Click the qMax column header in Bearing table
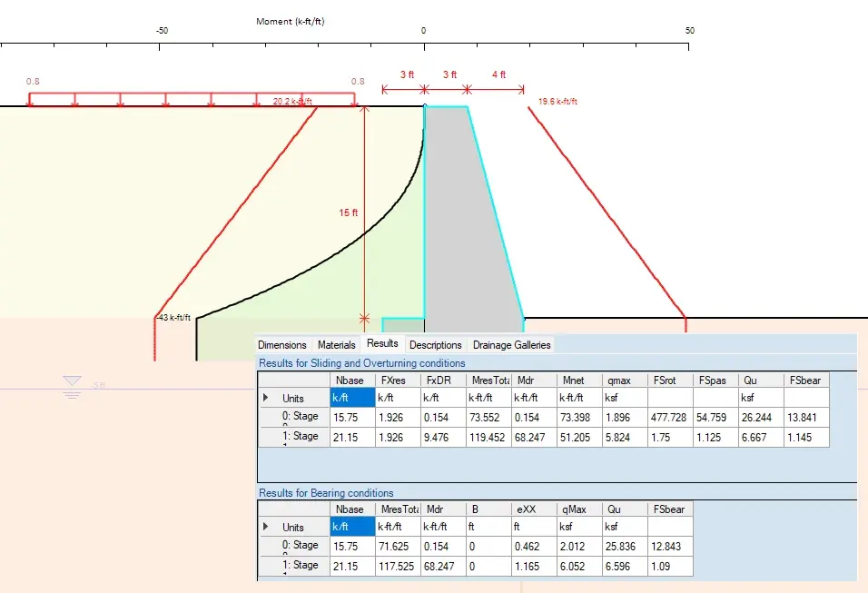Screen dimensions: 868x593 click(579, 509)
